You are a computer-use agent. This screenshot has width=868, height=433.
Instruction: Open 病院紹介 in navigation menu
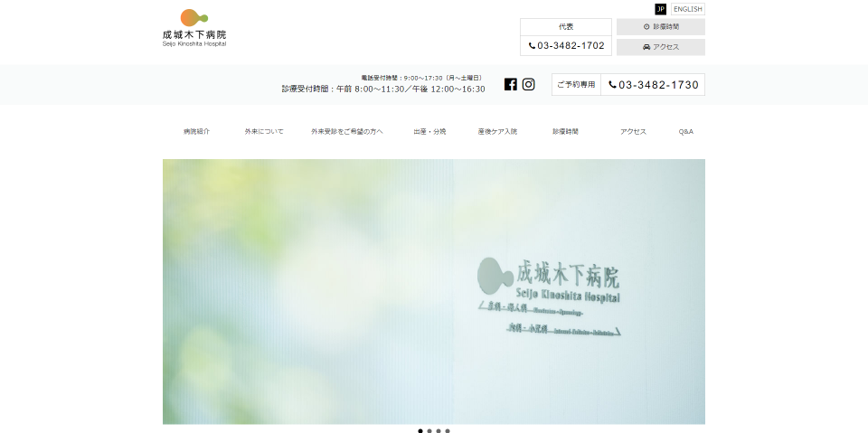click(196, 132)
